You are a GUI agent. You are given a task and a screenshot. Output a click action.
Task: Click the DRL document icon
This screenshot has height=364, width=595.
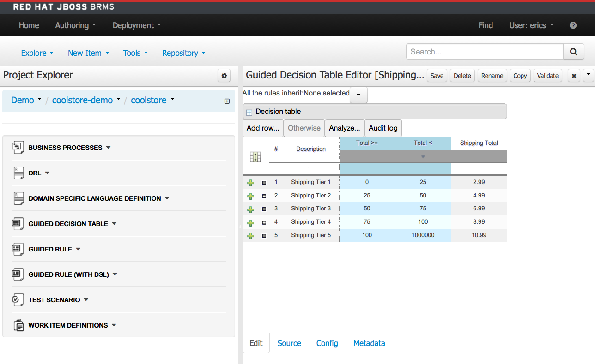coord(18,172)
